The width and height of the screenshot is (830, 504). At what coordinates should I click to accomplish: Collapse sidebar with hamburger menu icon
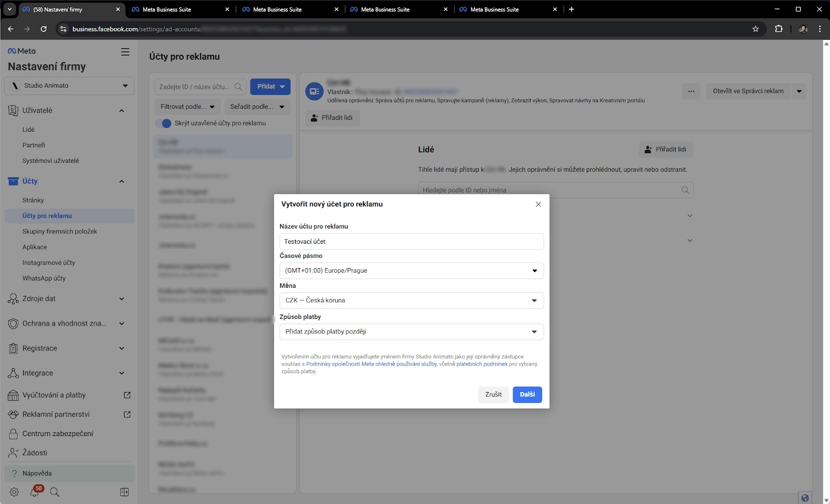pos(125,52)
